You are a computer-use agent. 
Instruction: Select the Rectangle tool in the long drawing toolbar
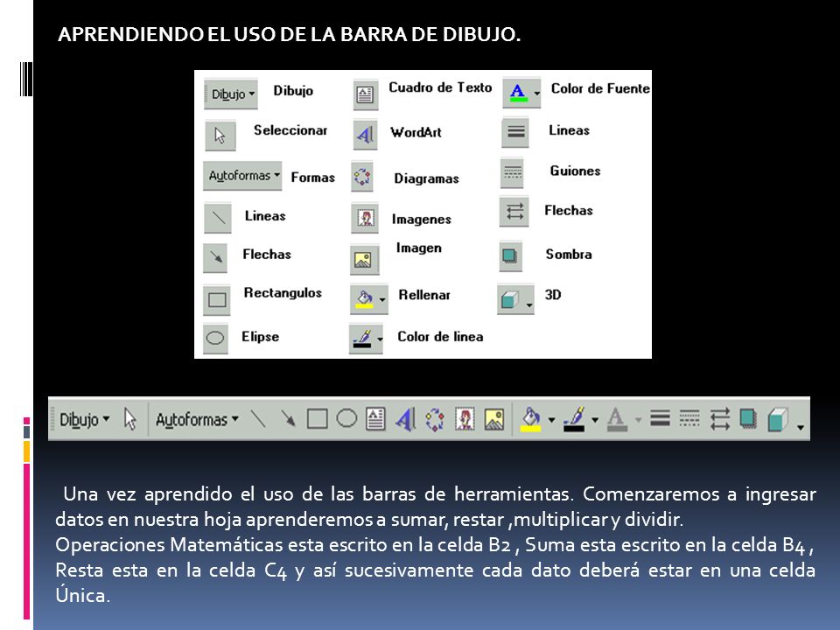[x=317, y=419]
